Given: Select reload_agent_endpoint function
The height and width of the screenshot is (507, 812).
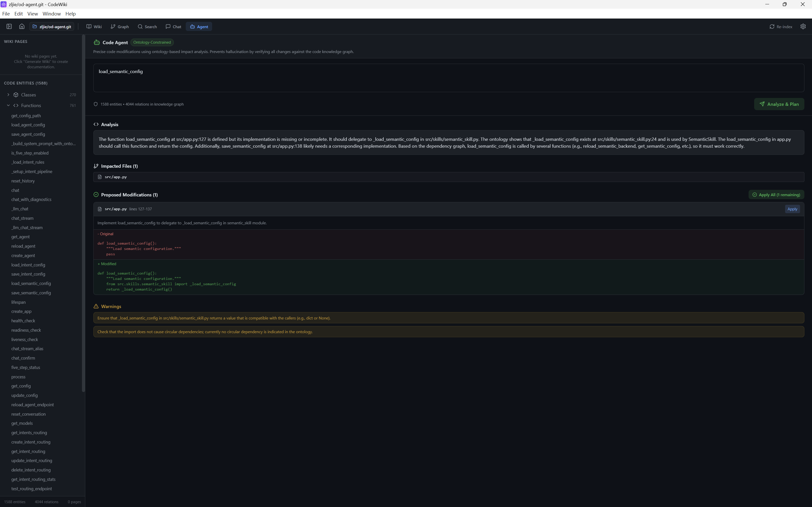Looking at the screenshot, I should coord(32,405).
